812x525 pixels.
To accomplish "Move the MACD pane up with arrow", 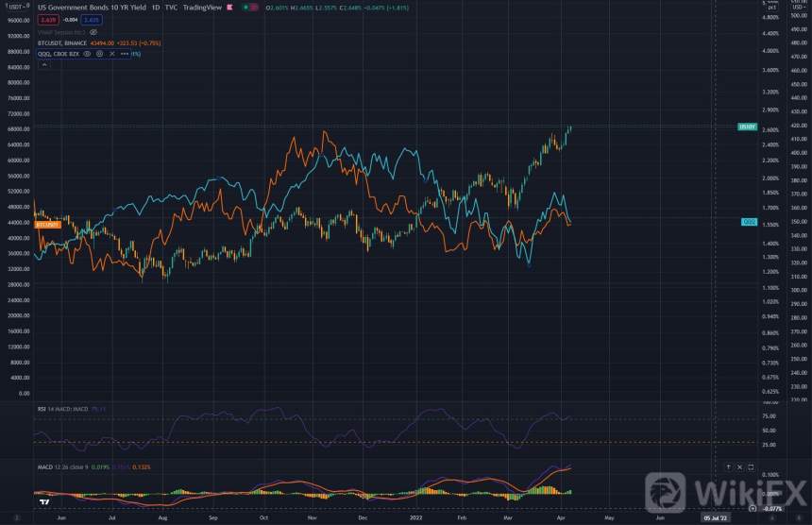I will pyautogui.click(x=730, y=466).
